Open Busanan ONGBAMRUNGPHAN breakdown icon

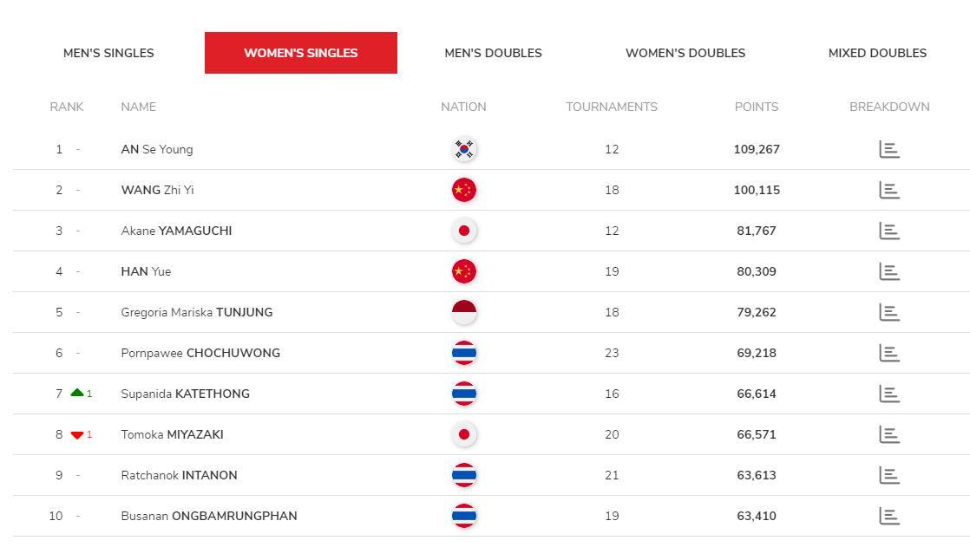coord(889,516)
